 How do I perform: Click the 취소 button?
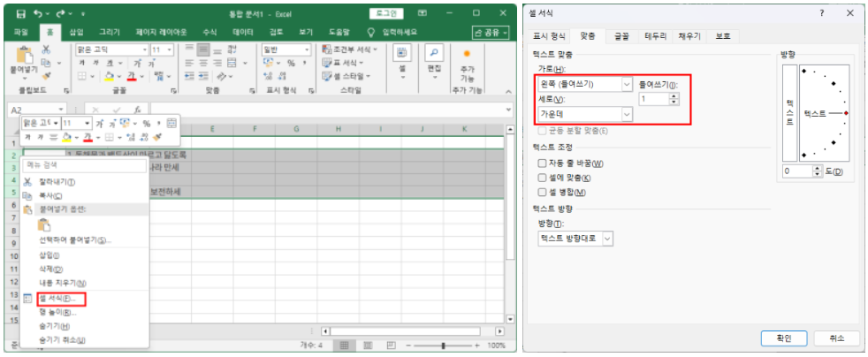(835, 338)
